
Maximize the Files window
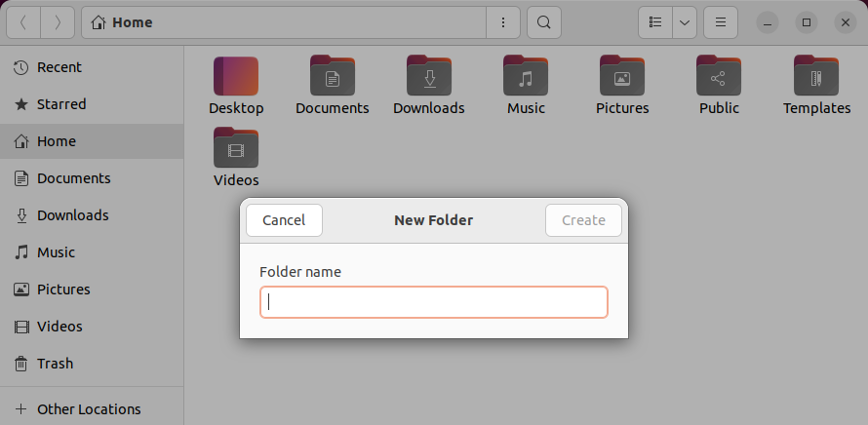click(807, 22)
